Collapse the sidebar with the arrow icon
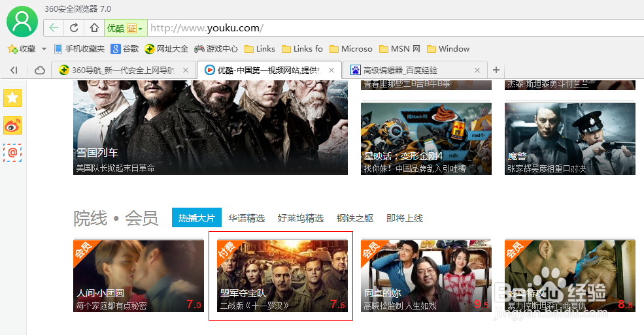Screen dimensions: 644x335 14,70
